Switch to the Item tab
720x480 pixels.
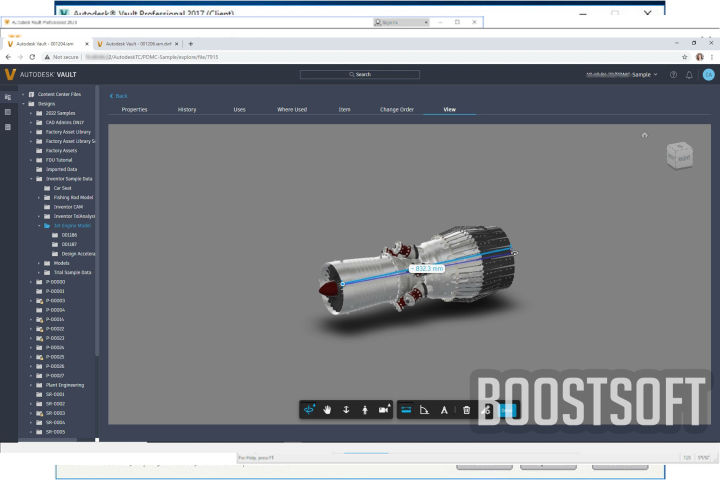[x=344, y=109]
